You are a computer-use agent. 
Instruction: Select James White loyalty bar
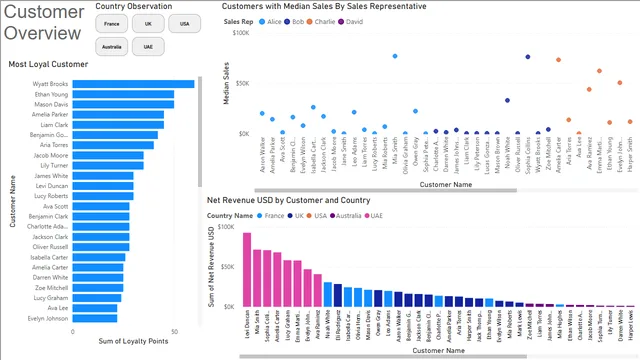point(103,176)
